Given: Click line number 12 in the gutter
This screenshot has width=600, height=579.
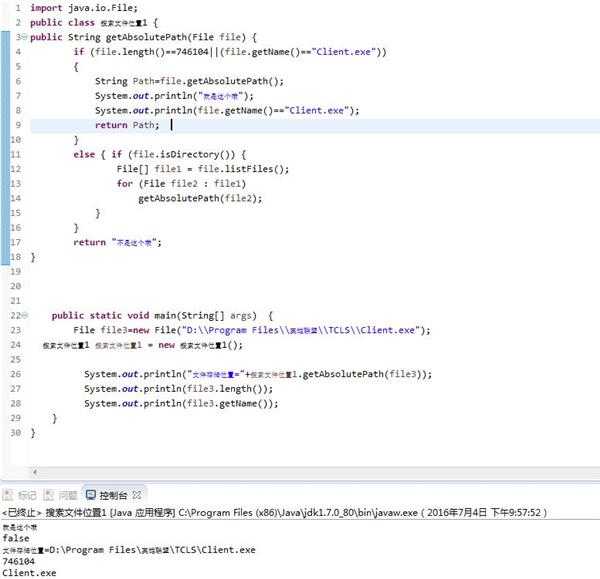Looking at the screenshot, I should (x=15, y=169).
